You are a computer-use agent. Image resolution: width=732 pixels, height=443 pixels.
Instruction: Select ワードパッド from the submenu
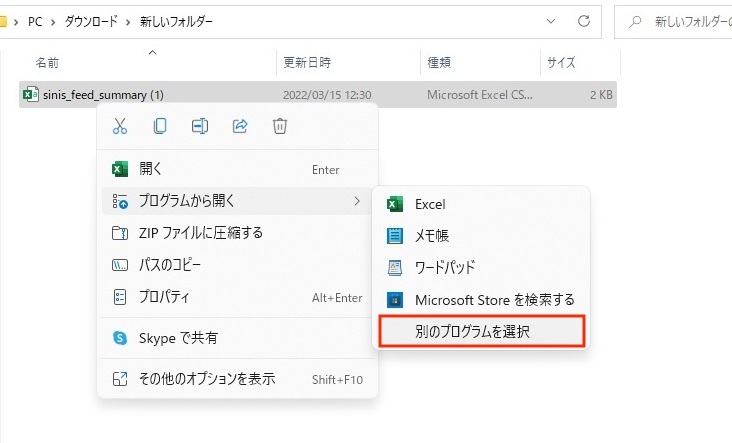444,268
